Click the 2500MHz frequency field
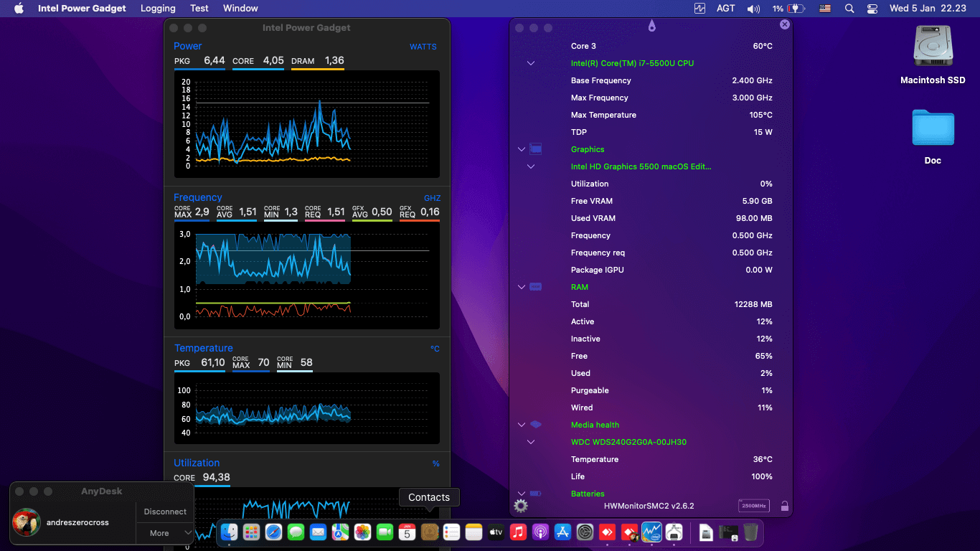The width and height of the screenshot is (980, 551). [754, 506]
